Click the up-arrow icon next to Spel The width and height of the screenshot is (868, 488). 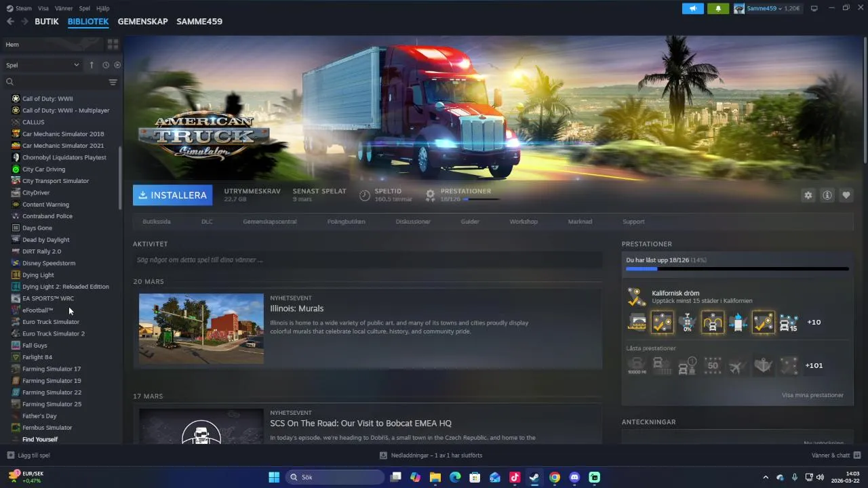(x=92, y=65)
